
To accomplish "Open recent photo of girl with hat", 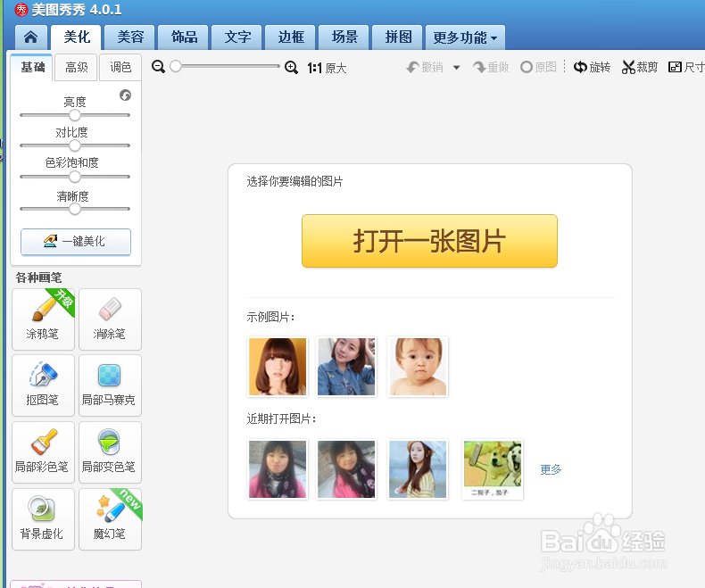I will coord(418,469).
